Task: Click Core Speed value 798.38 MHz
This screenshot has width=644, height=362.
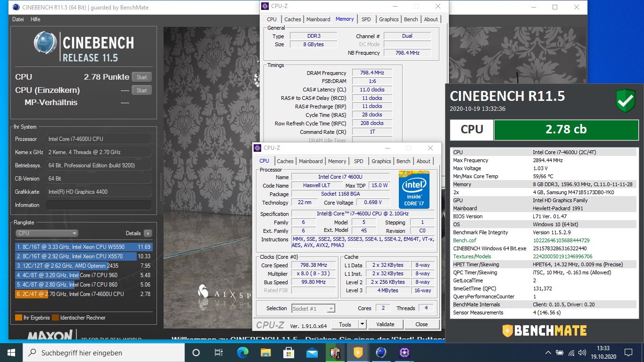Action: [x=314, y=265]
